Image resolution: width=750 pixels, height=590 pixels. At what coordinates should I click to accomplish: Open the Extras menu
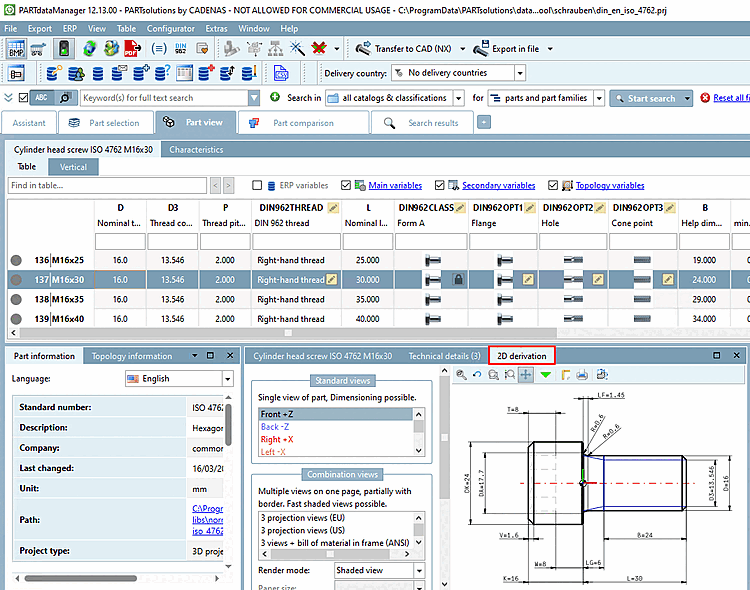[x=216, y=29]
